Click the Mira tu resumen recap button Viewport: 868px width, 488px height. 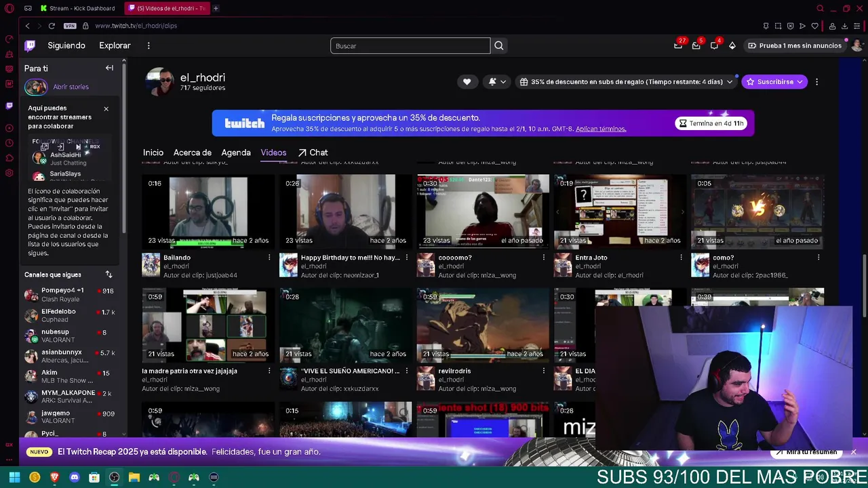[806, 452]
